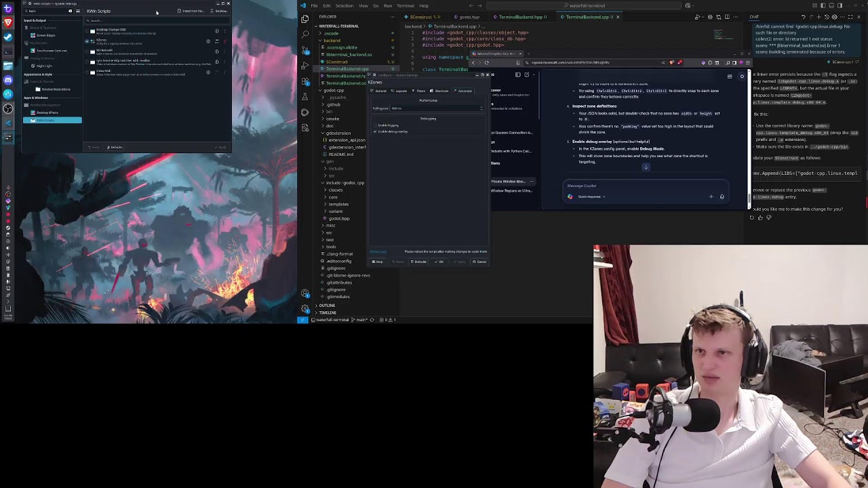Click the Message Copilot input field
The image size is (868, 488).
click(x=644, y=186)
